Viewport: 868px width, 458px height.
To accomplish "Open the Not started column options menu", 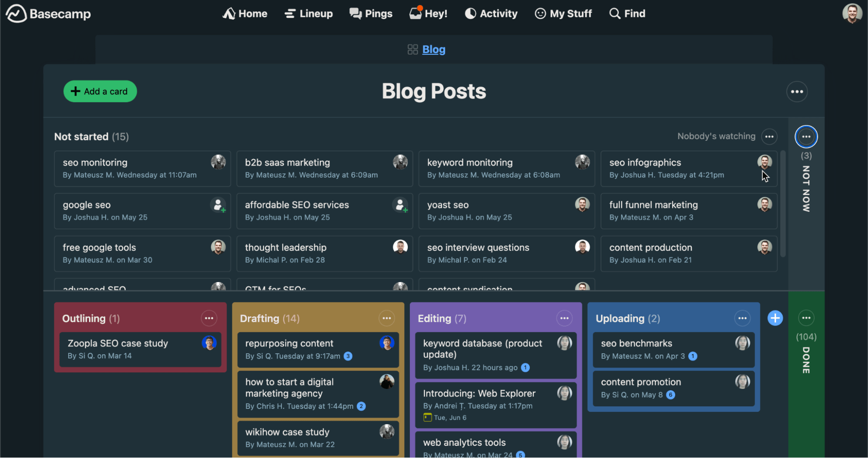I will pos(769,136).
